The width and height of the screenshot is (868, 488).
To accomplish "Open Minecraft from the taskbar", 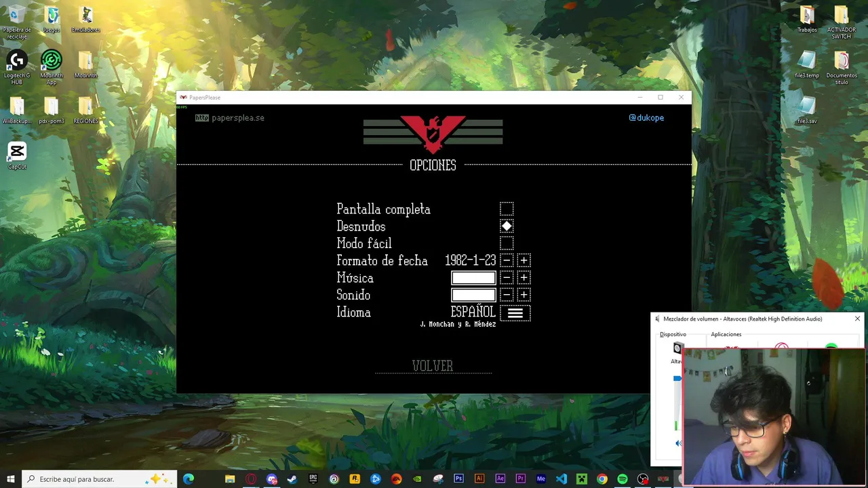I will (x=581, y=479).
